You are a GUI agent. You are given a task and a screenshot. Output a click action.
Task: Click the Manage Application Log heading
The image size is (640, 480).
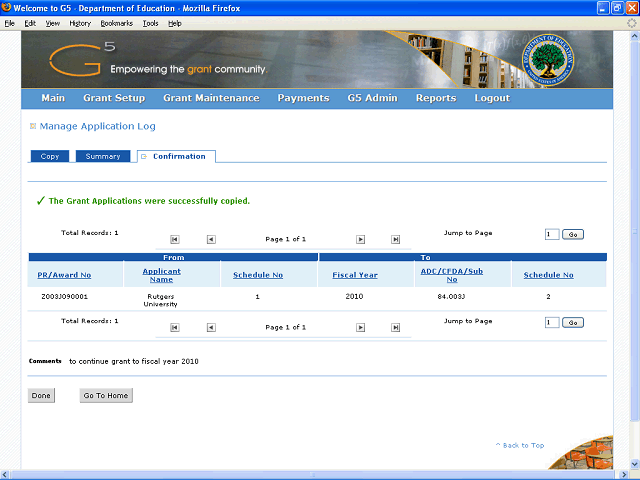[x=98, y=126]
